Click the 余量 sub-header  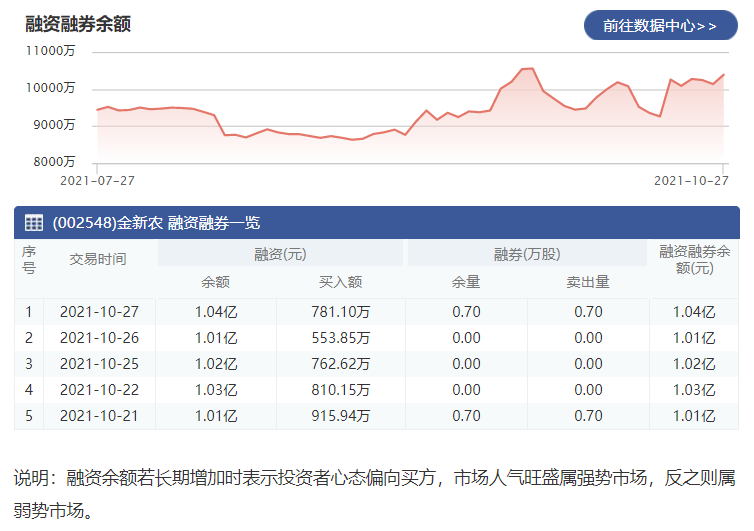coord(466,282)
